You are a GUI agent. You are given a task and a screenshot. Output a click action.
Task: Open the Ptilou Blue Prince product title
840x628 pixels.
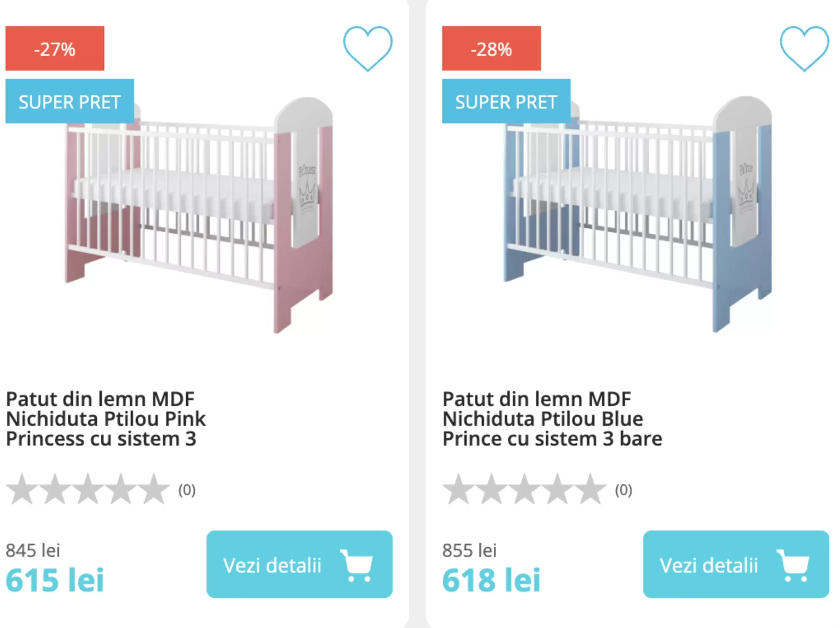552,419
